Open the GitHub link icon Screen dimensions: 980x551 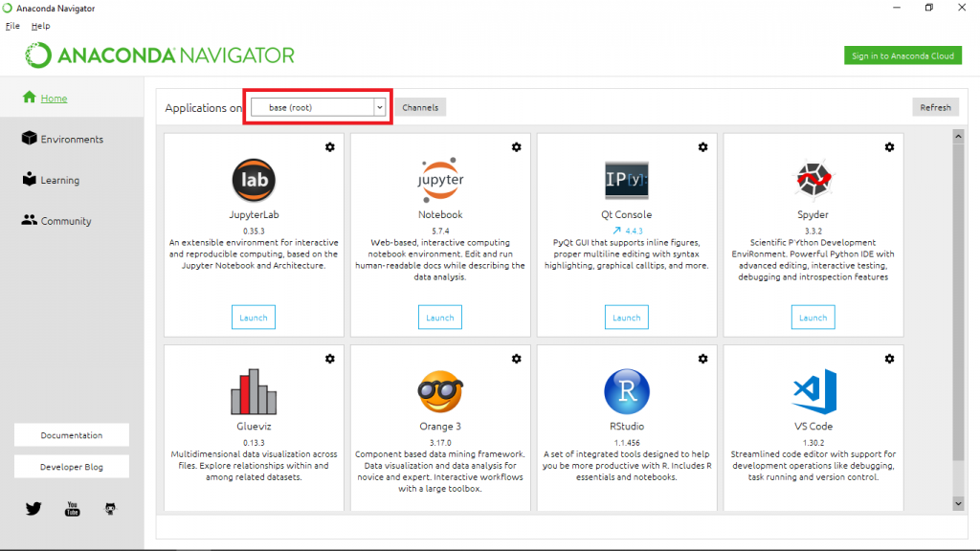click(110, 509)
